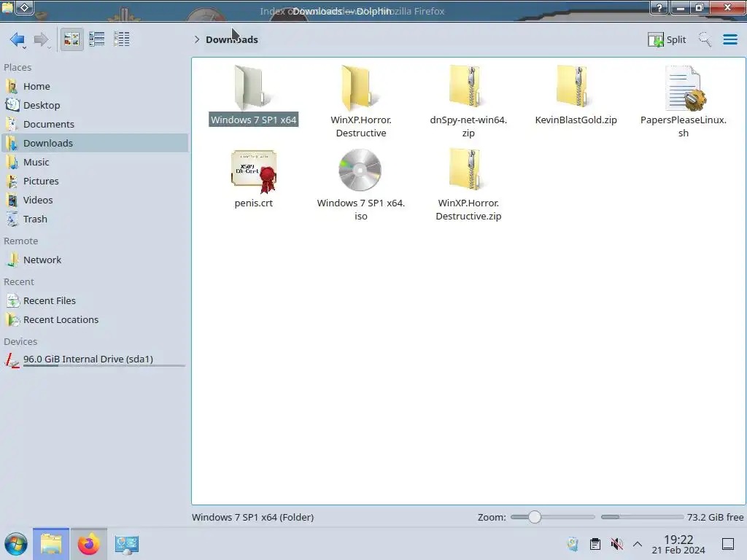The height and width of the screenshot is (560, 747).
Task: Select KevinBlastGold.zip archive icon
Action: 576,87
